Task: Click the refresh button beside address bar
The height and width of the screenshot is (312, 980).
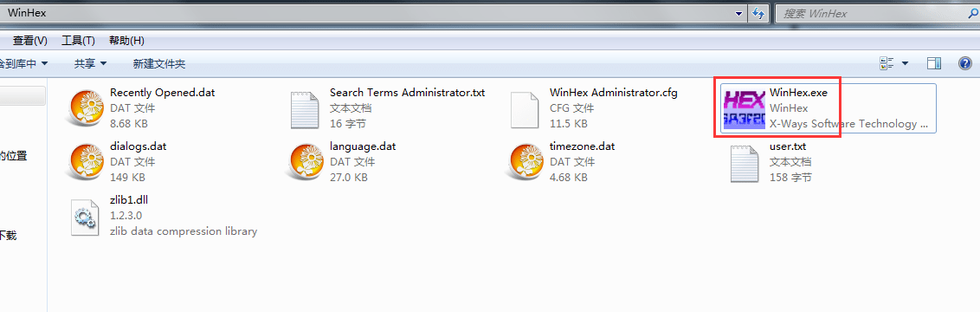Action: pos(758,13)
